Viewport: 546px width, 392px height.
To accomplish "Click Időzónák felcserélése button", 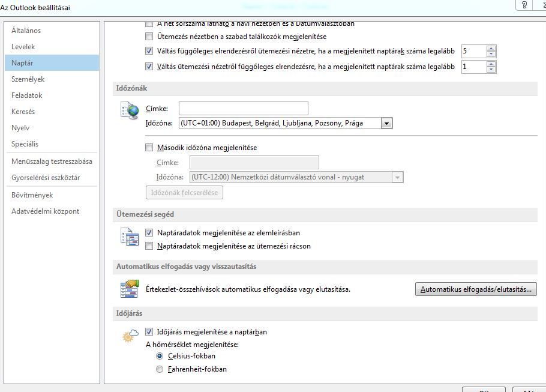I will (x=184, y=193).
